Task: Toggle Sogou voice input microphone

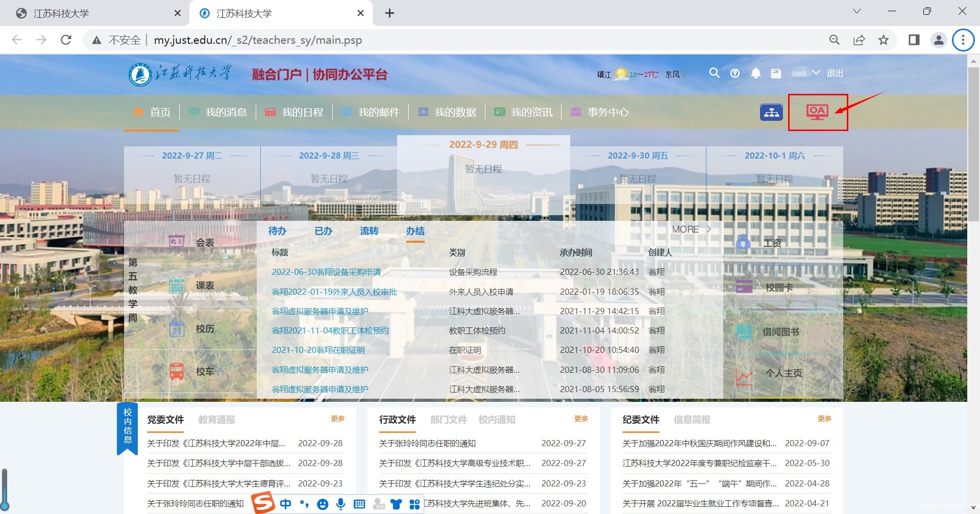Action: point(340,504)
